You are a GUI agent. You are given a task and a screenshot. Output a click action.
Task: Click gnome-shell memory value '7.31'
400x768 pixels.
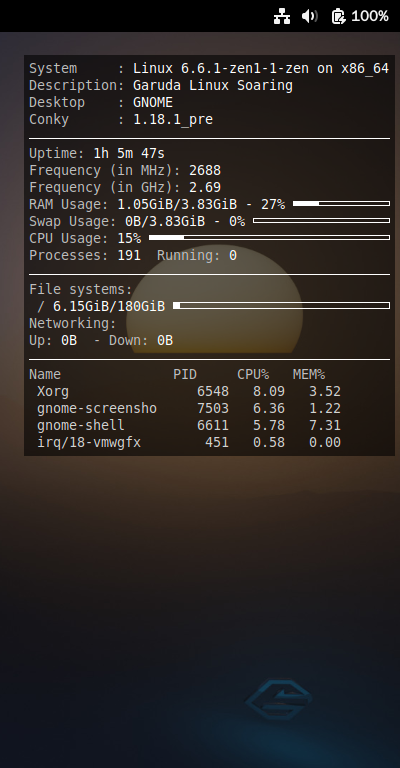(x=325, y=426)
